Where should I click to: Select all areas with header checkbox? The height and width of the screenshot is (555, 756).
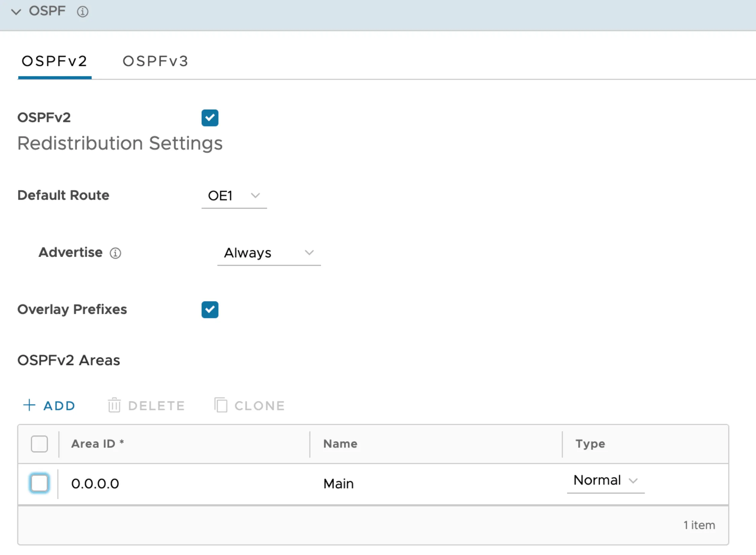click(39, 444)
